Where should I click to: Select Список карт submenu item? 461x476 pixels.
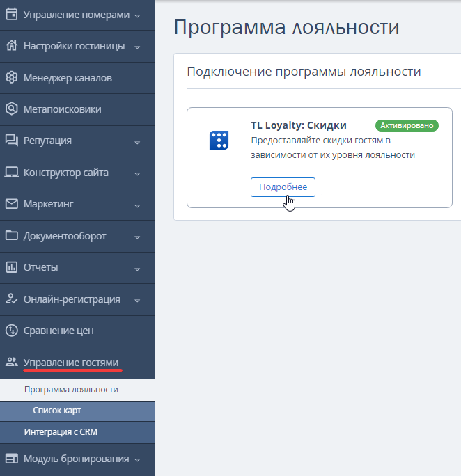point(77,411)
